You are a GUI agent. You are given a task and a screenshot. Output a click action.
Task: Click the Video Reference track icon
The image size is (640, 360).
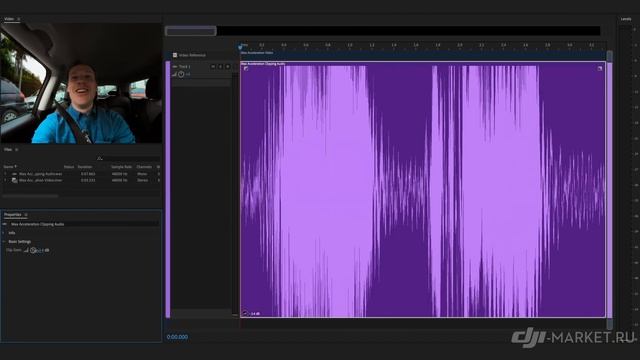pos(175,55)
